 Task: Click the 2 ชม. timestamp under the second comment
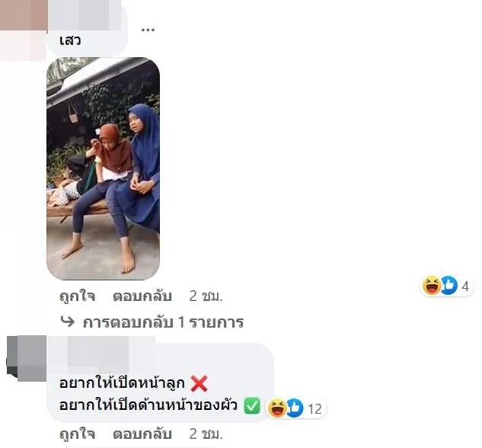[x=206, y=434]
